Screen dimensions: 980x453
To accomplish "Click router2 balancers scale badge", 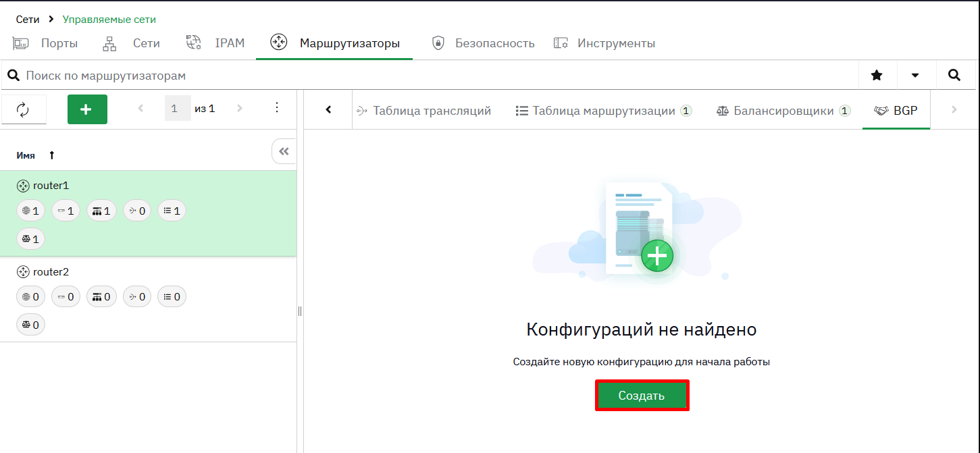I will pyautogui.click(x=30, y=325).
